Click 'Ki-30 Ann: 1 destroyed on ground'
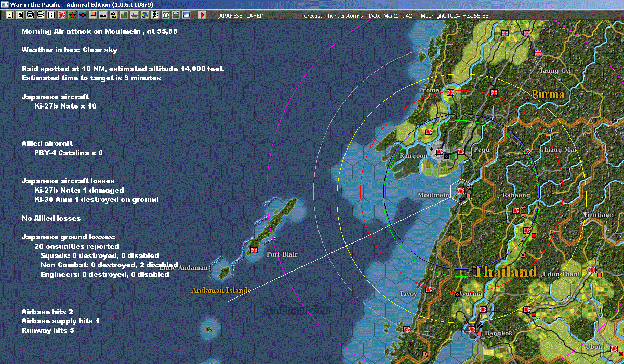Viewport: 624px width, 364px height. click(96, 199)
